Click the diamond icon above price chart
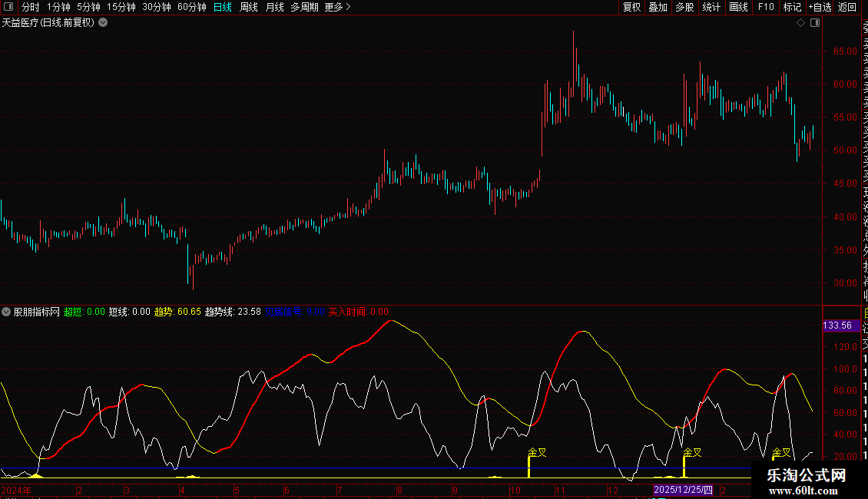Screen dimensions: 868x499 800,23
